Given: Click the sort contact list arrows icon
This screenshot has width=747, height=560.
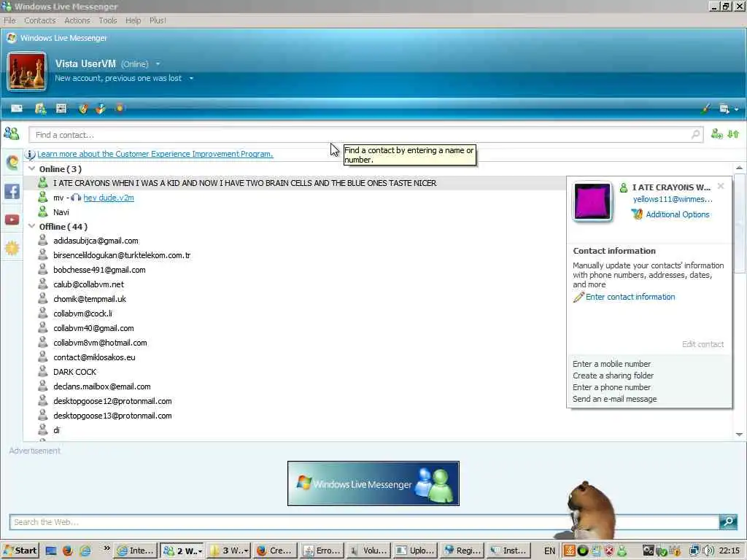Looking at the screenshot, I should pos(733,134).
